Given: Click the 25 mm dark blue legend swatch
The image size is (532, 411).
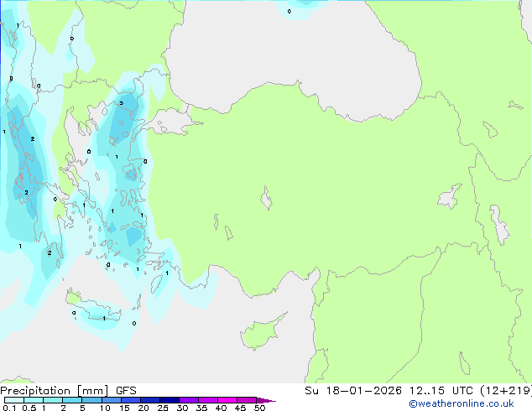Looking at the screenshot, I should (170, 400).
